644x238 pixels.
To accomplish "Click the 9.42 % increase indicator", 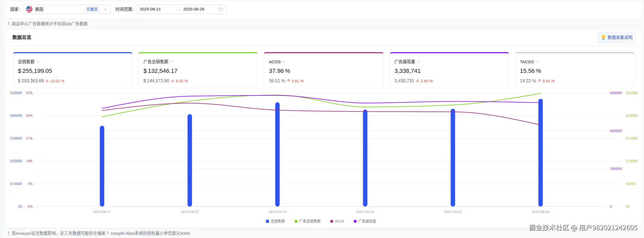I will [x=546, y=81].
